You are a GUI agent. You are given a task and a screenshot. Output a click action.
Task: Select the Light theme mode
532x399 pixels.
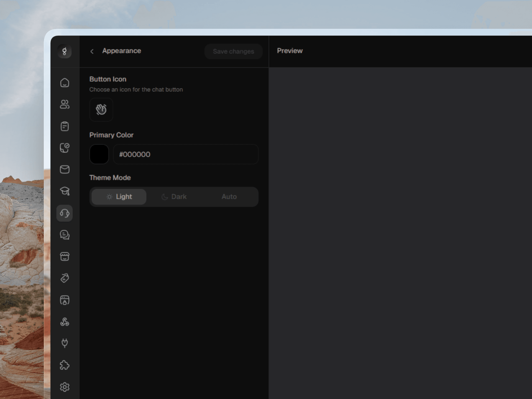click(x=119, y=197)
